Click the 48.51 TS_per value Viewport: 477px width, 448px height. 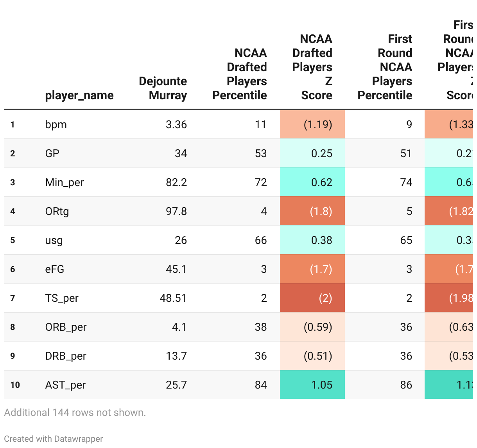point(173,298)
